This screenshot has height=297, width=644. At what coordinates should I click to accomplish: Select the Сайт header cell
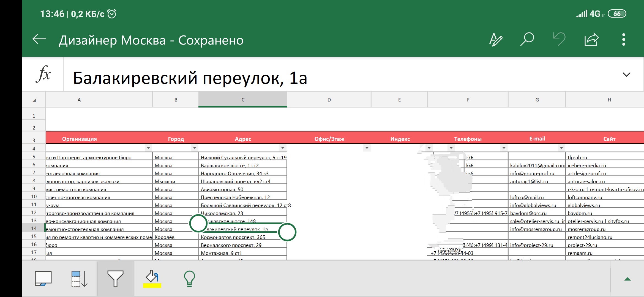coord(605,139)
